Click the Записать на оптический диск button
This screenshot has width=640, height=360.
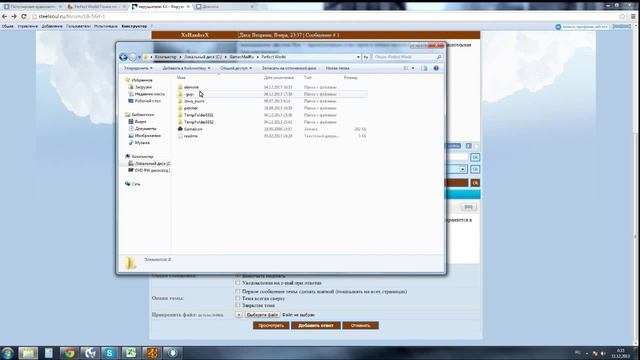click(x=289, y=68)
